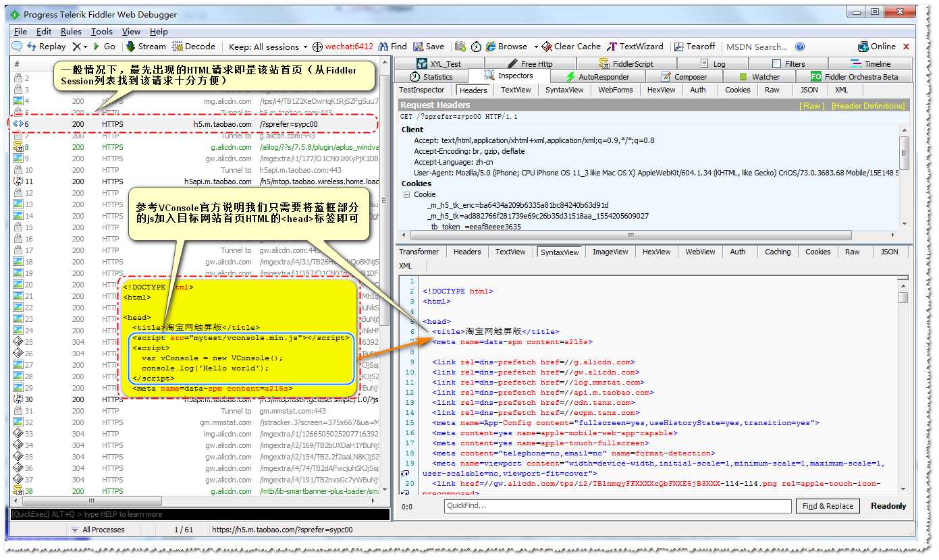Screen dimensions: 939x560
Task: Click the QuickExec command box
Action: tap(200, 514)
